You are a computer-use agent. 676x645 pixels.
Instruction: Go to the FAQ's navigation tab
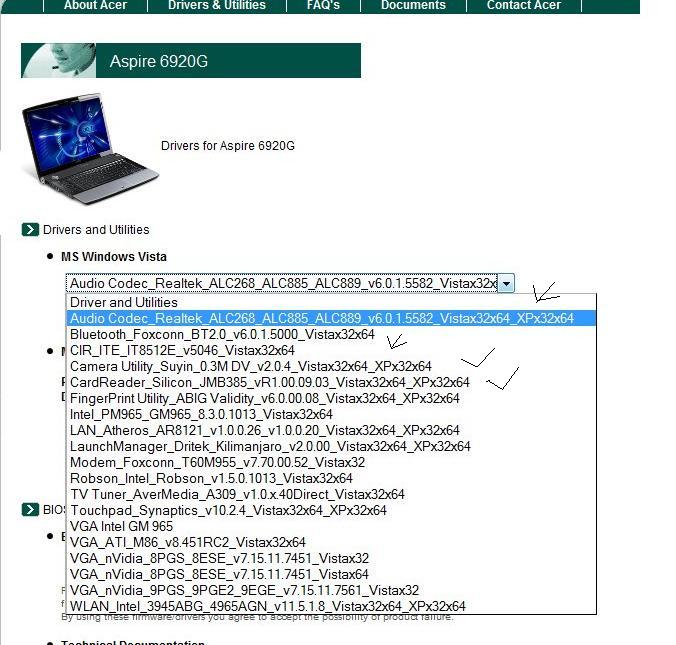[323, 5]
